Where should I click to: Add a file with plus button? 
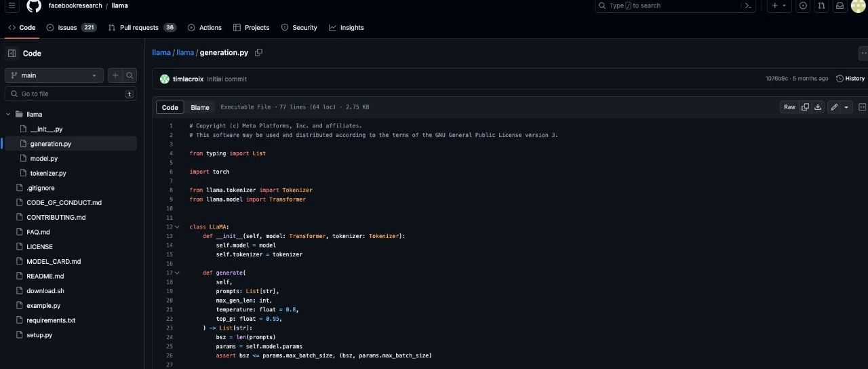[115, 75]
